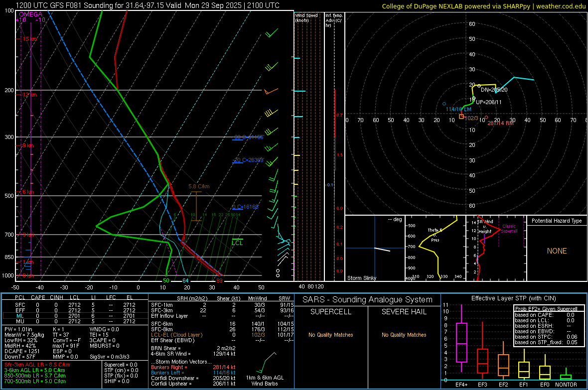Click the Supercell = 0.0 index

point(121,365)
